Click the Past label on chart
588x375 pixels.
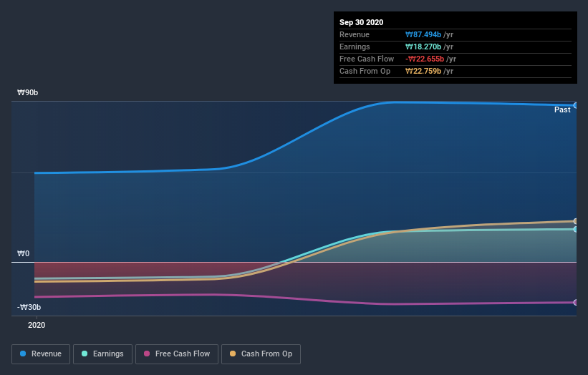click(562, 109)
